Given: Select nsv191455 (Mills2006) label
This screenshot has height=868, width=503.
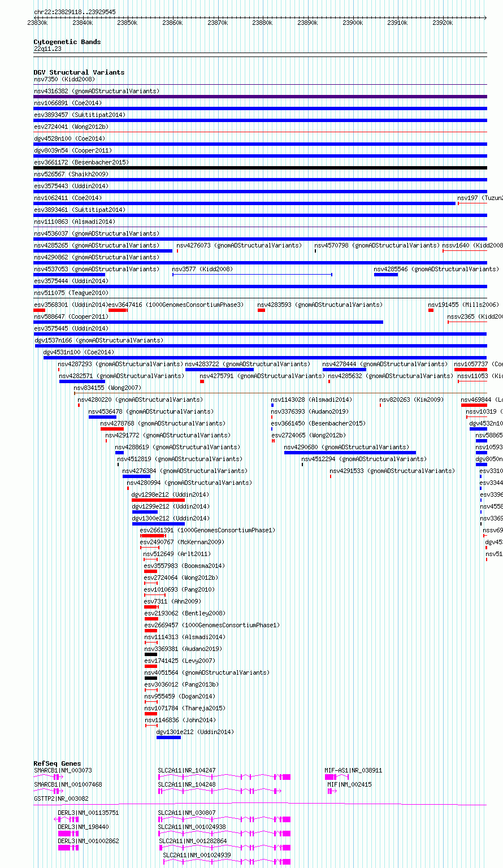Looking at the screenshot, I should click(463, 305).
